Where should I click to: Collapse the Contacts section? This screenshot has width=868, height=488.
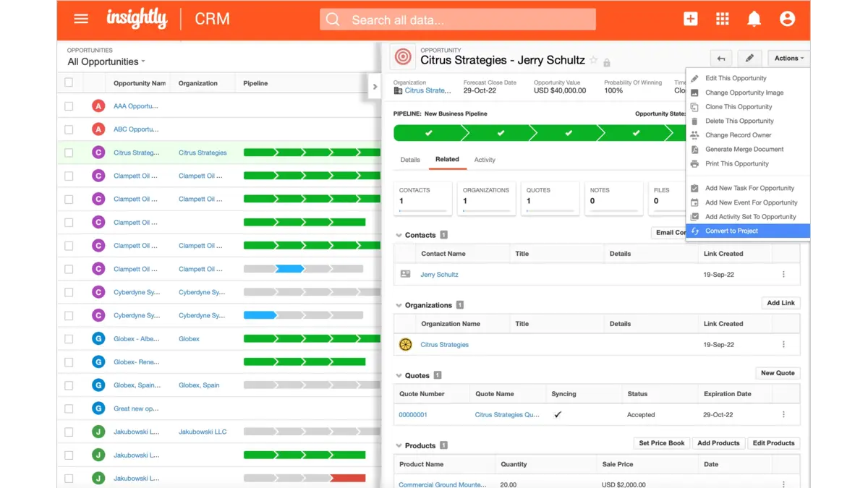tap(399, 236)
